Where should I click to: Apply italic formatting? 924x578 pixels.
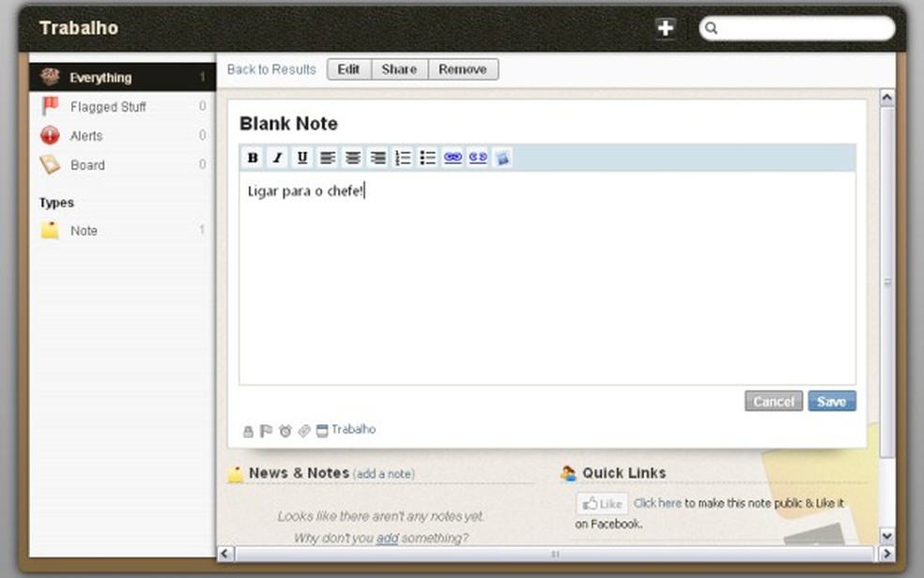278,158
